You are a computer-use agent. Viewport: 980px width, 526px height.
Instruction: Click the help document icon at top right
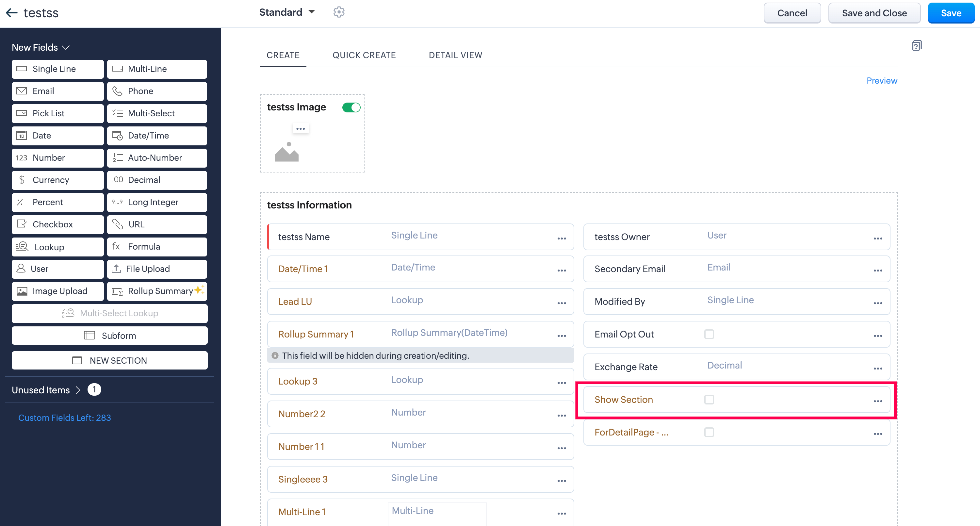[917, 46]
